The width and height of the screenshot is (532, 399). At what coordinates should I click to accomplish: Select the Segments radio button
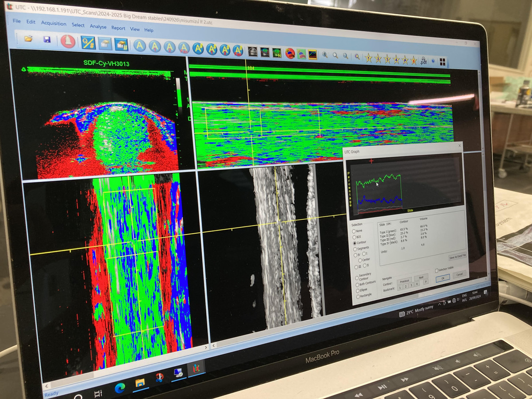354,249
